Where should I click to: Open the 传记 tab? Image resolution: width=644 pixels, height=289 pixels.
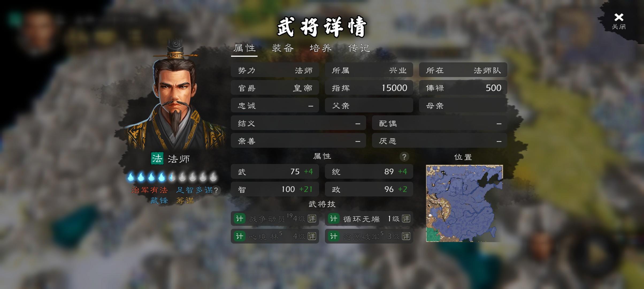click(x=359, y=48)
